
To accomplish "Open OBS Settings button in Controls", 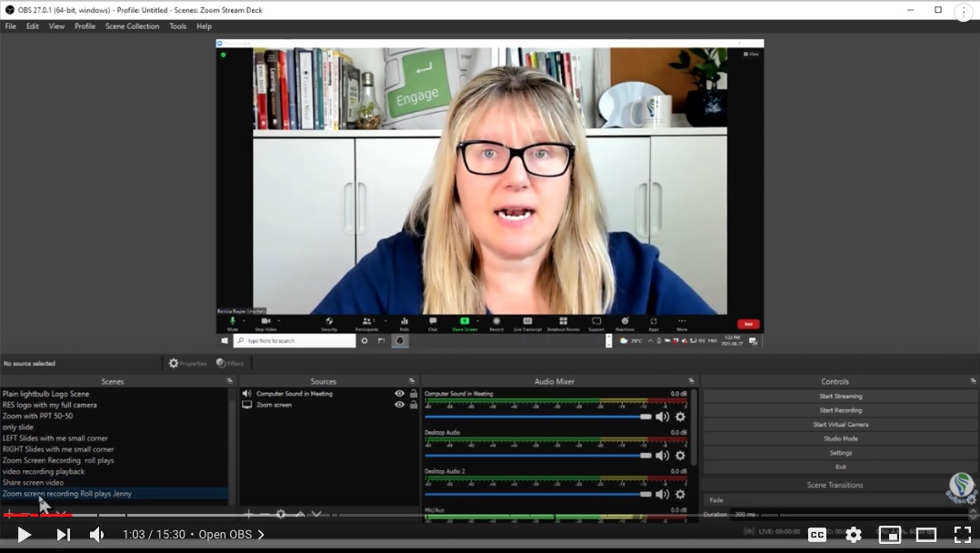I will pos(840,453).
